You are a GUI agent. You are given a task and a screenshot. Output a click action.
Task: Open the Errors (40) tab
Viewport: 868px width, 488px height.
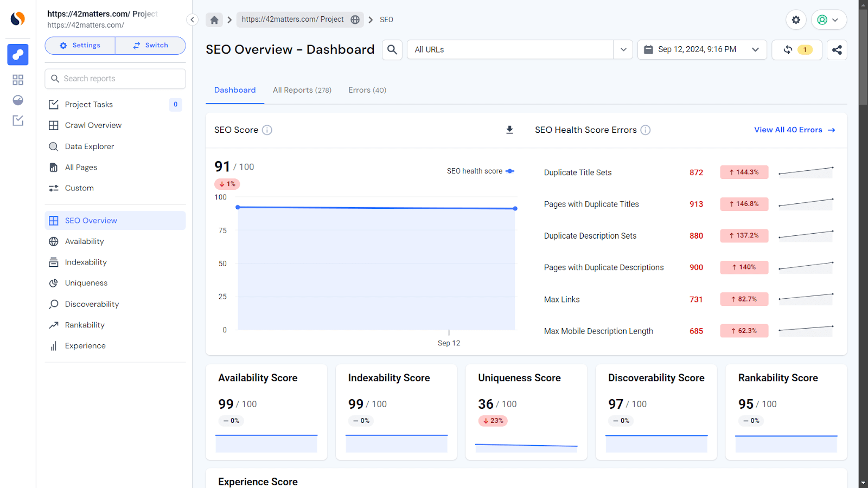tap(367, 90)
